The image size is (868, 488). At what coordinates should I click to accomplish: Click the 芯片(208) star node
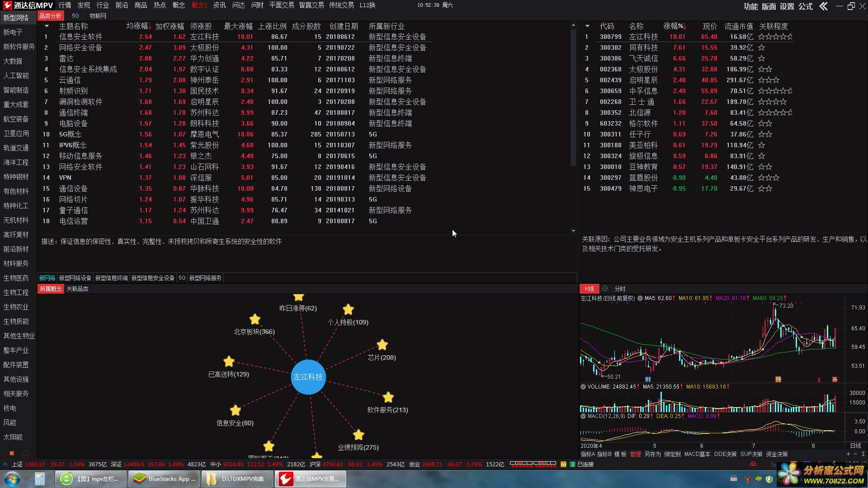point(382,345)
